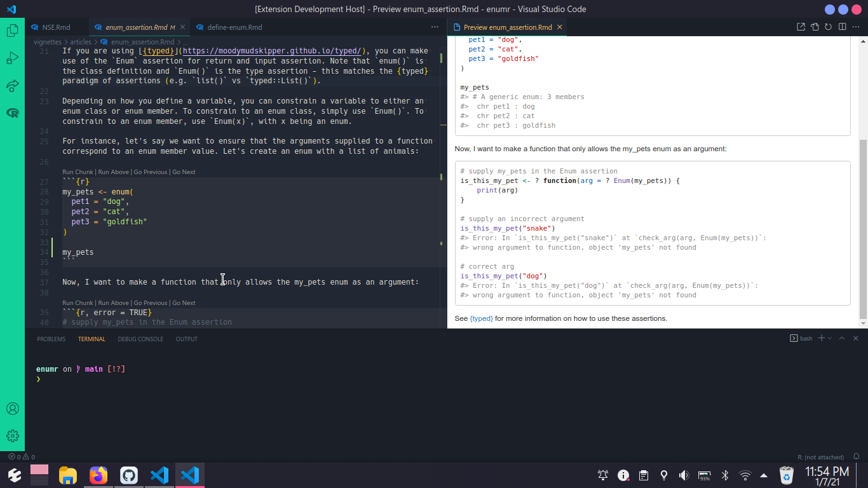Open the start menu on the taskbar
The image size is (868, 488).
coord(14,475)
